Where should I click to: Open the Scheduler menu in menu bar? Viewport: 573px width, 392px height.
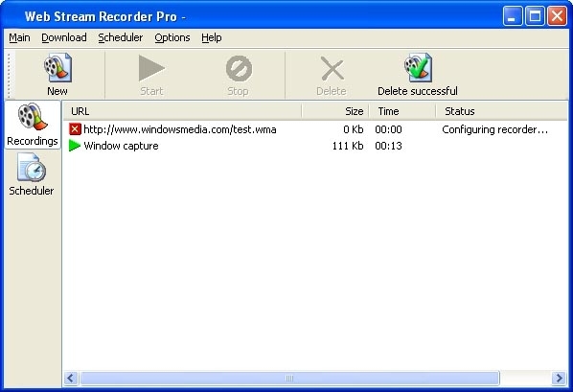click(120, 37)
